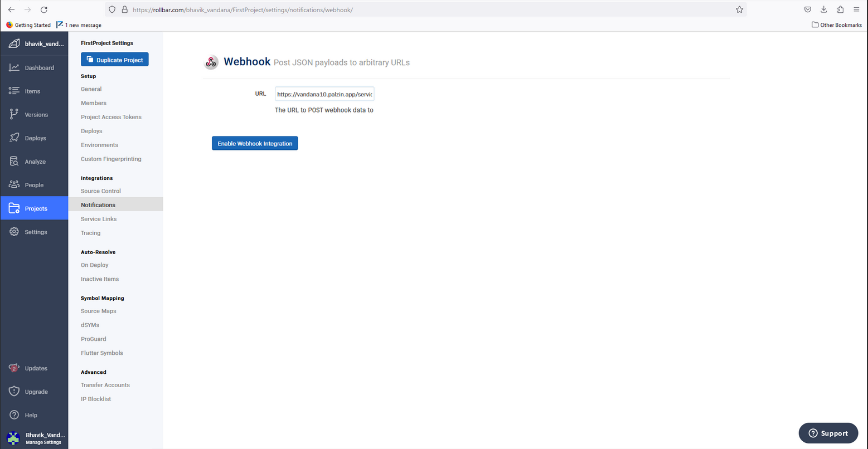Screen dimensions: 868x449
Task: Reload the page with browser refresh icon
Action: click(44, 9)
